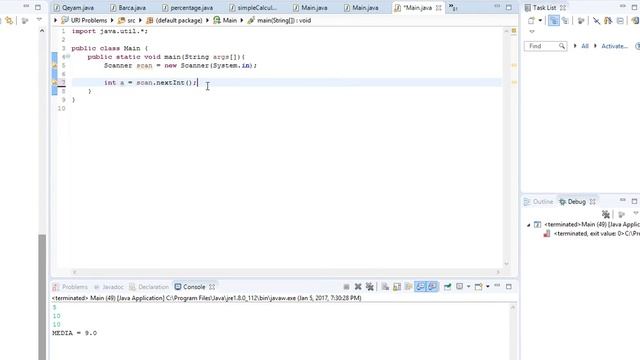Viewport: 640px width, 360px height.
Task: Toggle show console on standard out change
Action: [420, 287]
